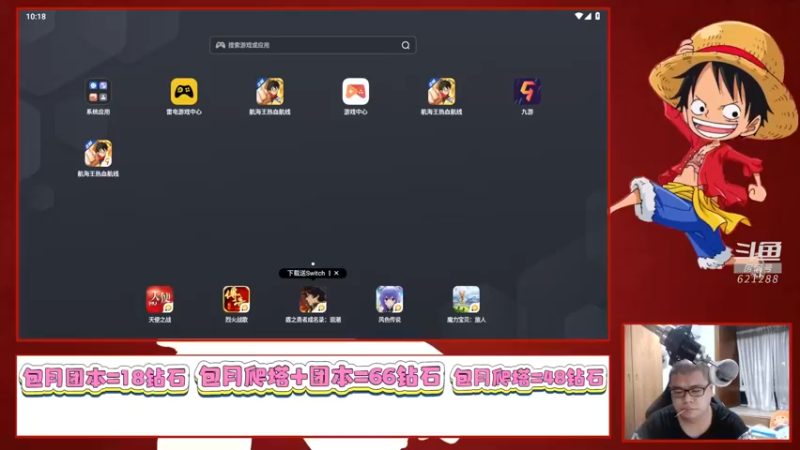Click gamepad icon in search bar
800x450 pixels.
(220, 45)
